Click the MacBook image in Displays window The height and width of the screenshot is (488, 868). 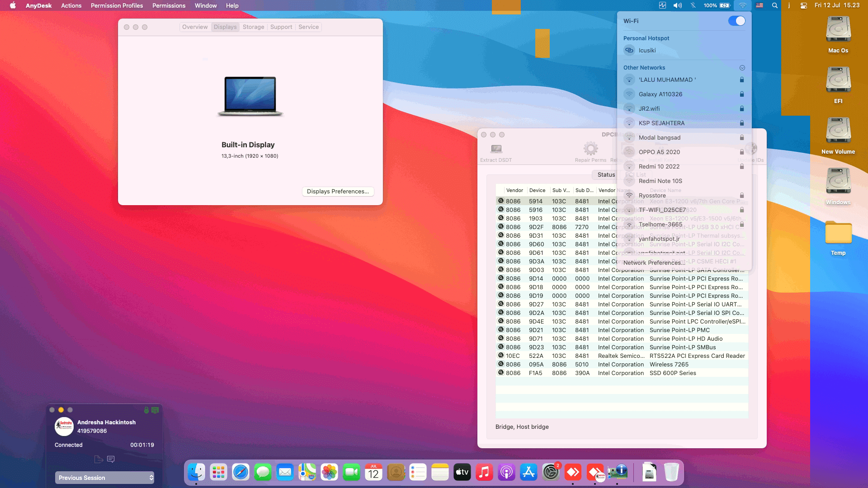click(x=250, y=96)
